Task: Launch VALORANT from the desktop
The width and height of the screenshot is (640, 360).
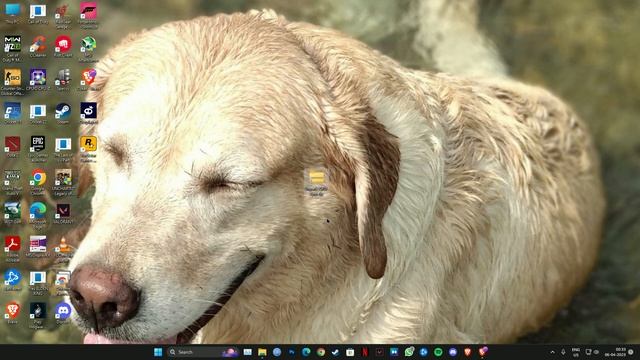Action: [x=63, y=213]
